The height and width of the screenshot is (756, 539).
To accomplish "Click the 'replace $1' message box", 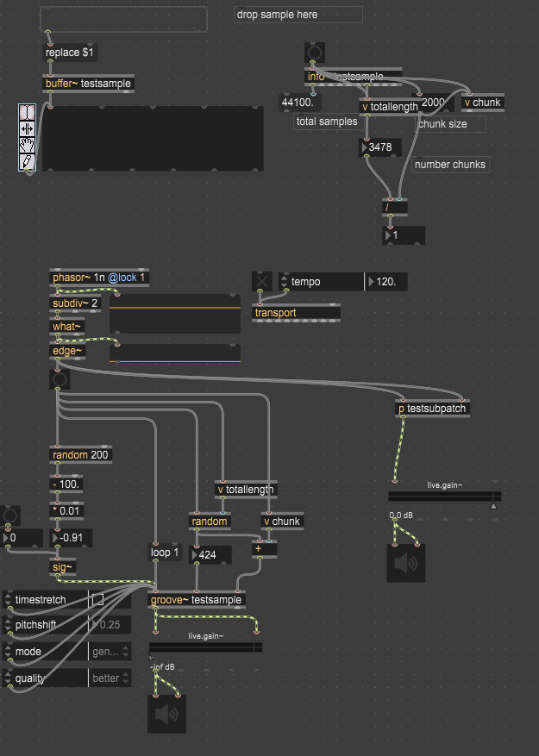I will pyautogui.click(x=70, y=53).
